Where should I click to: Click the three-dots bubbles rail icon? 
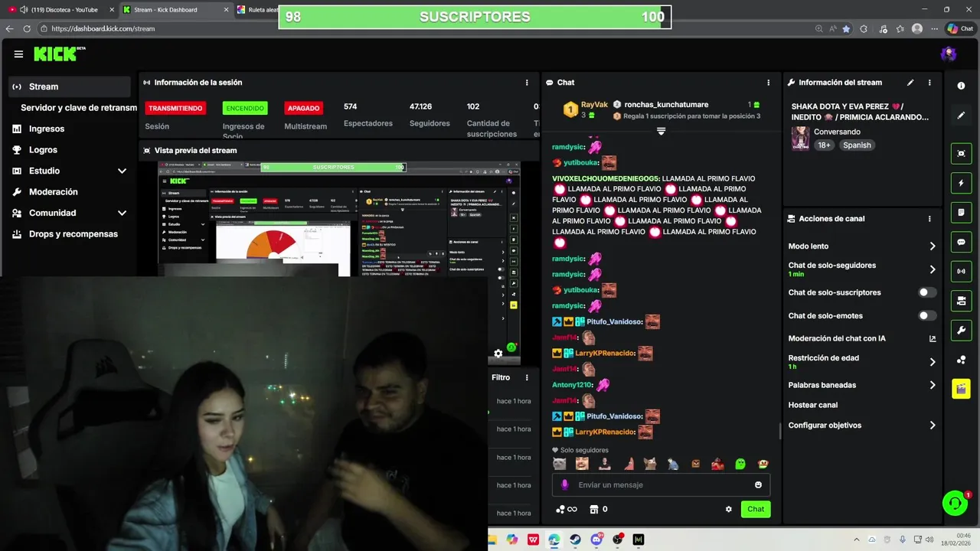pyautogui.click(x=961, y=360)
